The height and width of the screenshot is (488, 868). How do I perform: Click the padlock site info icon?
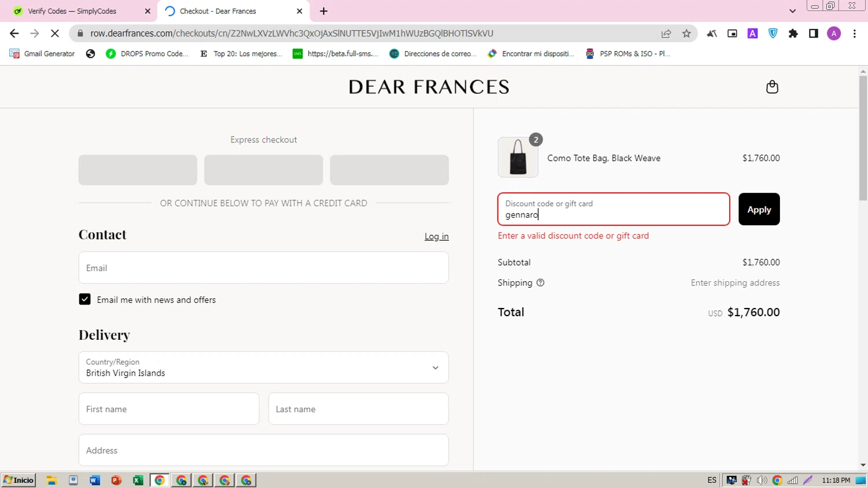(80, 34)
